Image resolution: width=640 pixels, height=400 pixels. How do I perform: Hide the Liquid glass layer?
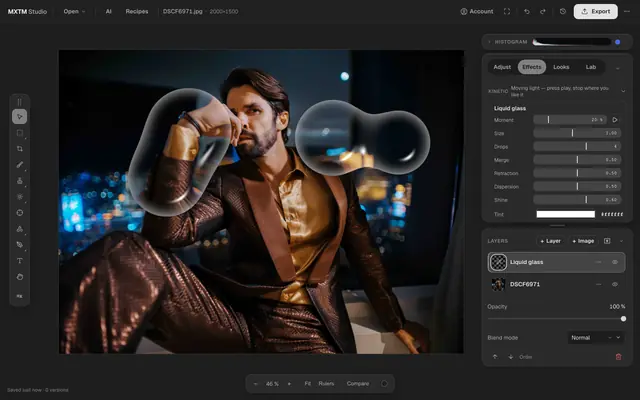tap(615, 262)
